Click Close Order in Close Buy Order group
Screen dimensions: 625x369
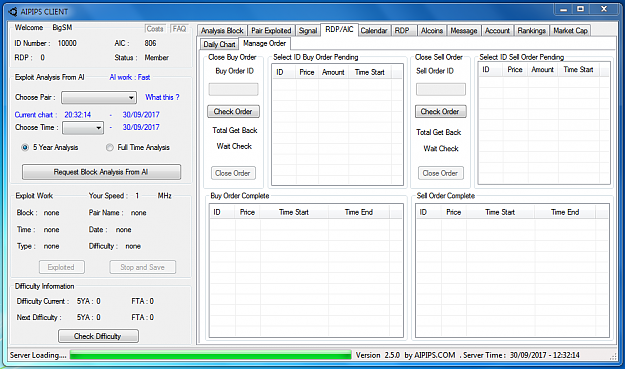click(233, 173)
